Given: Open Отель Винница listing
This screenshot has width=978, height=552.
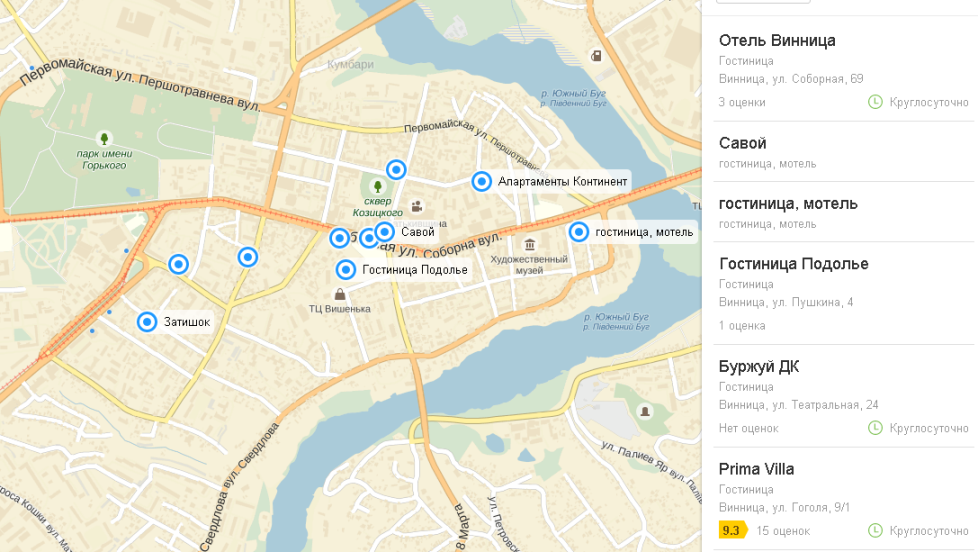Looking at the screenshot, I should pyautogui.click(x=844, y=70).
